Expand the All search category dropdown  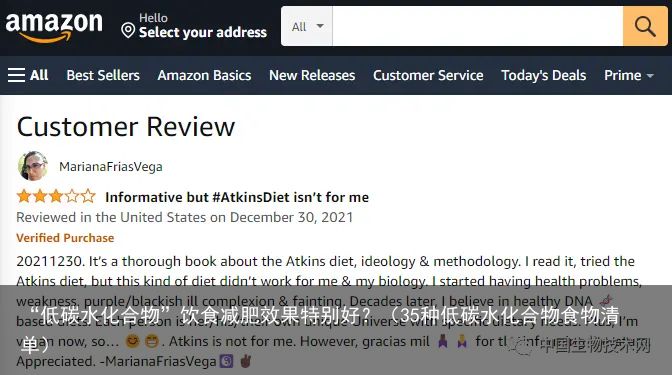tap(307, 26)
